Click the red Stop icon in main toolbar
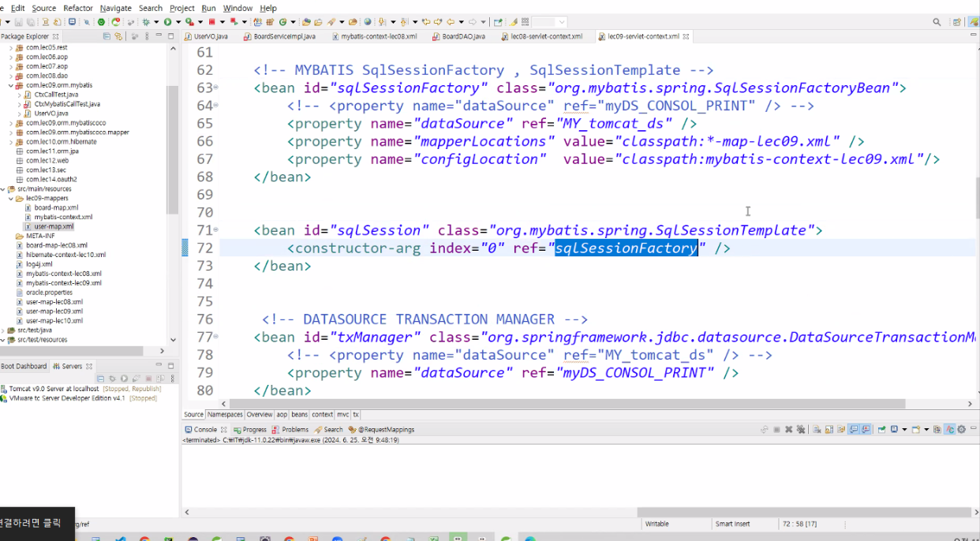Screen dimensions: 980x541 tap(211, 22)
